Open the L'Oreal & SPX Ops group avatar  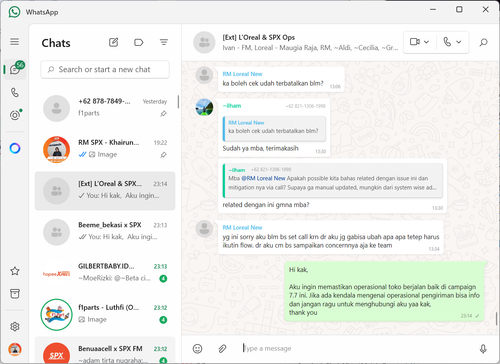pyautogui.click(x=204, y=42)
